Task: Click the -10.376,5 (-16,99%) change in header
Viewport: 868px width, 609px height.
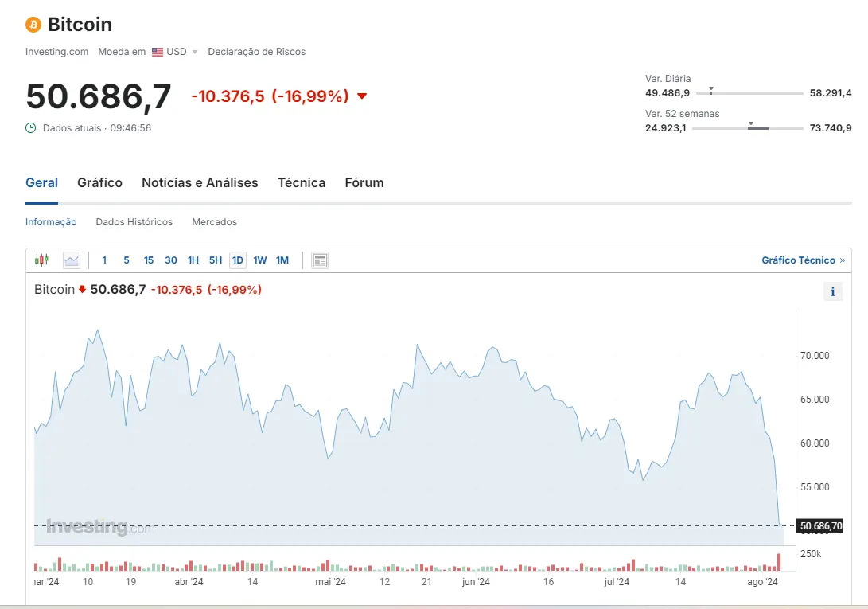Action: (x=271, y=96)
